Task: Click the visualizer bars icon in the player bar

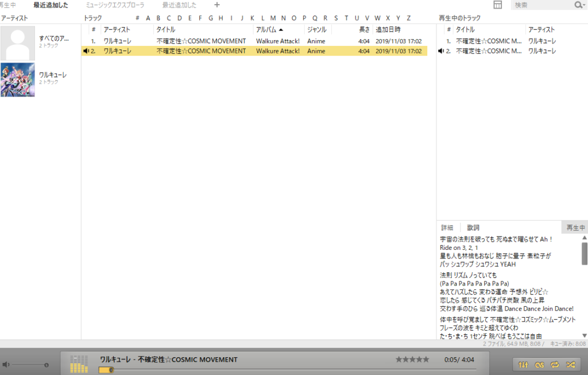Action: (x=79, y=364)
